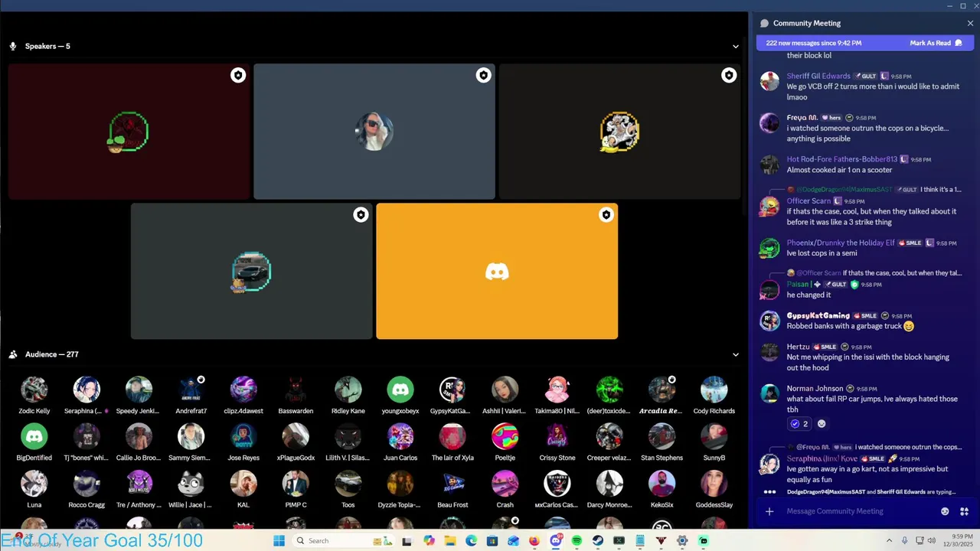
Task: Click Hertzu username in chat
Action: 798,347
